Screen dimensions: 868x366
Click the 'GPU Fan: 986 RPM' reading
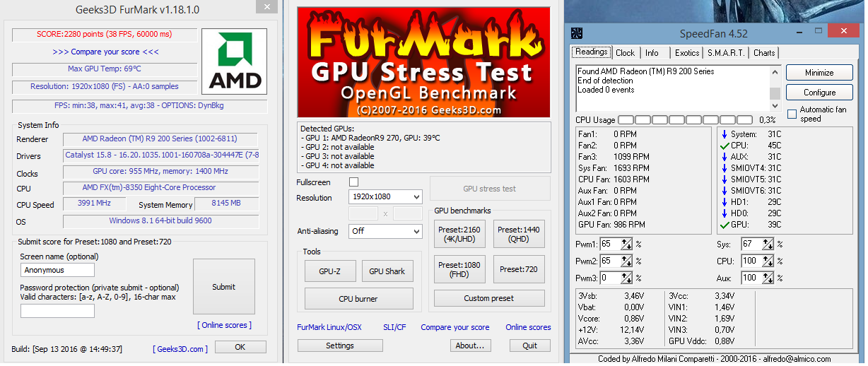[x=611, y=225]
